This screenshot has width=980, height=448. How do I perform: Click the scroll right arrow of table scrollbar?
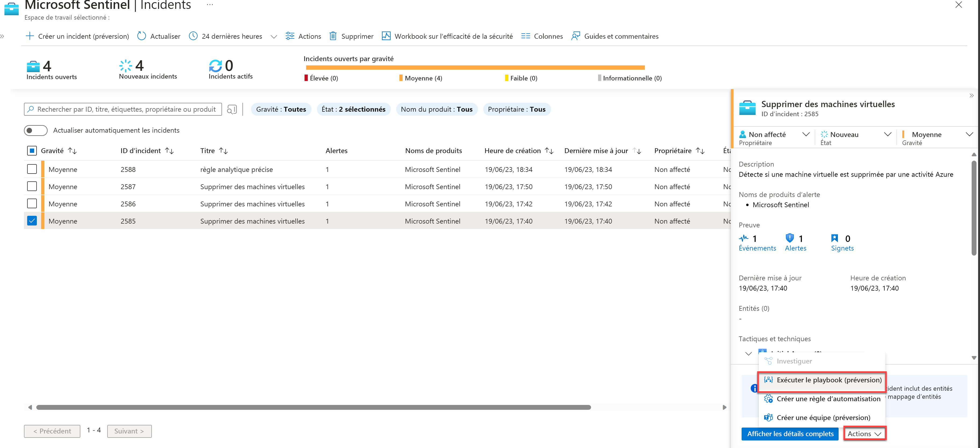(x=724, y=408)
